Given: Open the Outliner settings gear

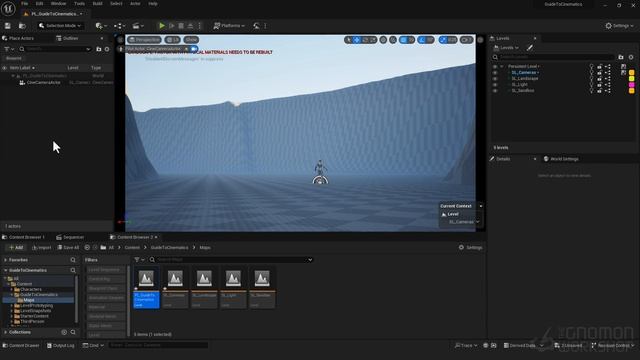Looking at the screenshot, I should coord(107,49).
